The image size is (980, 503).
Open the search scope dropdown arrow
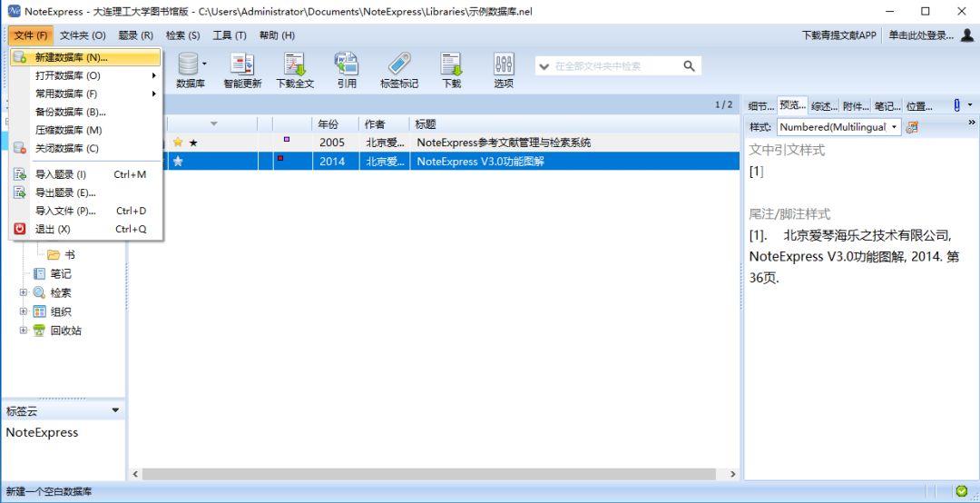pos(544,65)
